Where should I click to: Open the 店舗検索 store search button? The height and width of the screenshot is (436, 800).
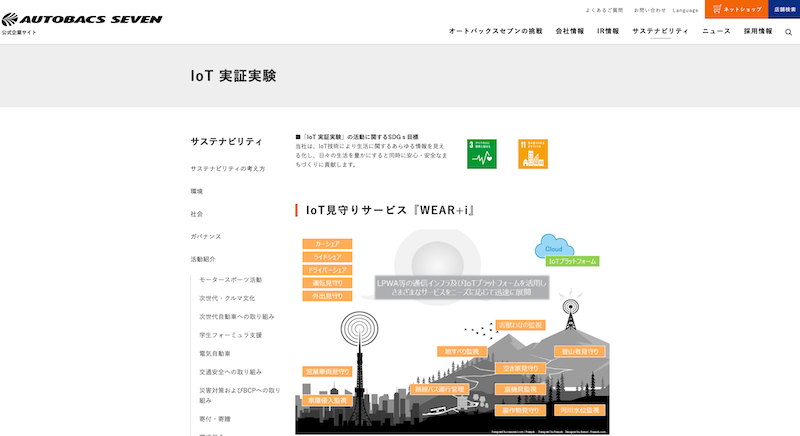coord(784,9)
